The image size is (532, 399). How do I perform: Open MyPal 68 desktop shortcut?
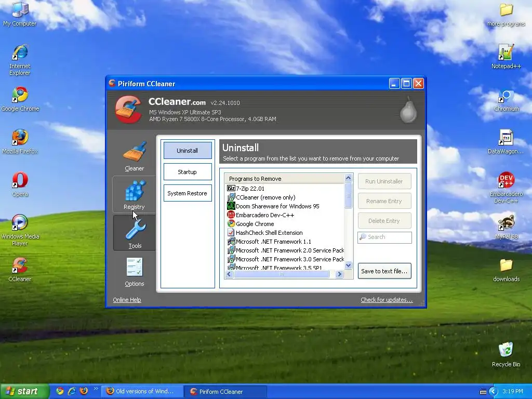[506, 227]
